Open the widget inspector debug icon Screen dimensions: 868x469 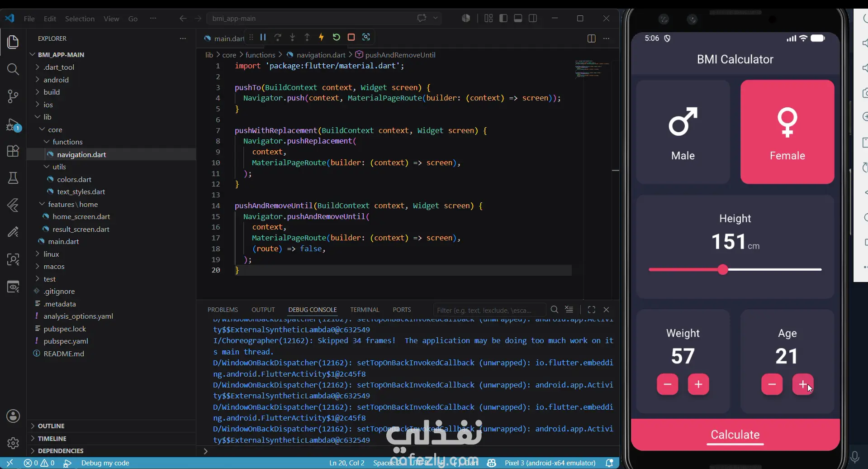coord(366,37)
